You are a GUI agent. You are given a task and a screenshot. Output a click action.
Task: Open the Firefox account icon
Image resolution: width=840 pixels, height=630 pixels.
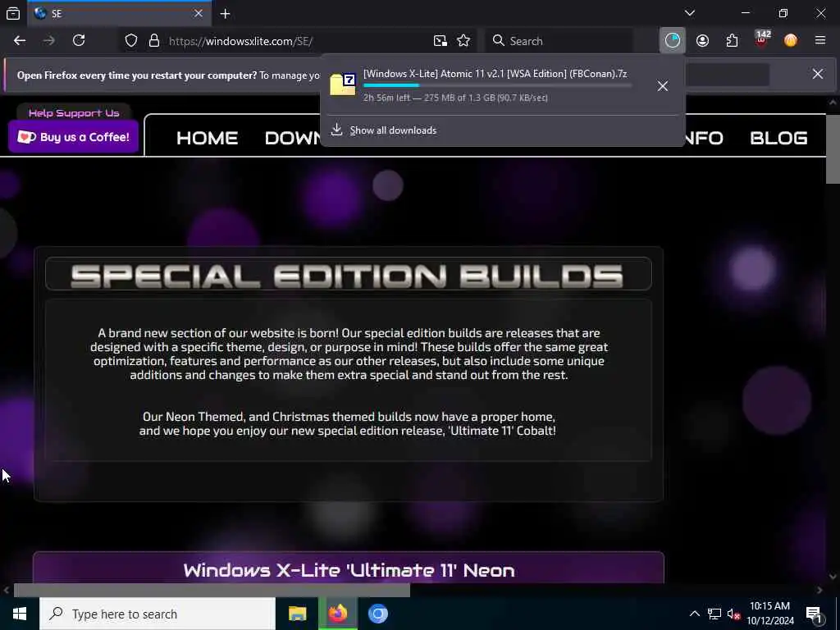[702, 41]
